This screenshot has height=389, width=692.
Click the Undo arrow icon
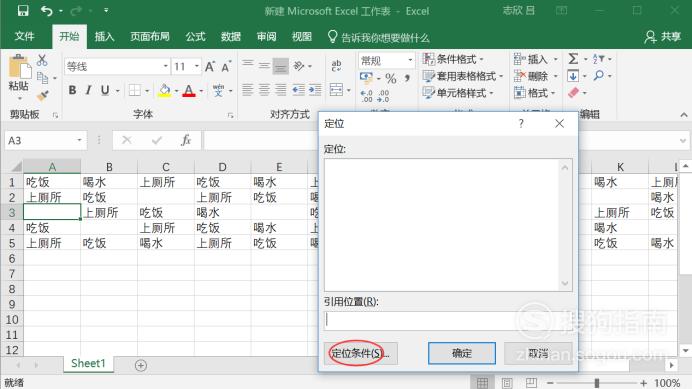(x=46, y=11)
